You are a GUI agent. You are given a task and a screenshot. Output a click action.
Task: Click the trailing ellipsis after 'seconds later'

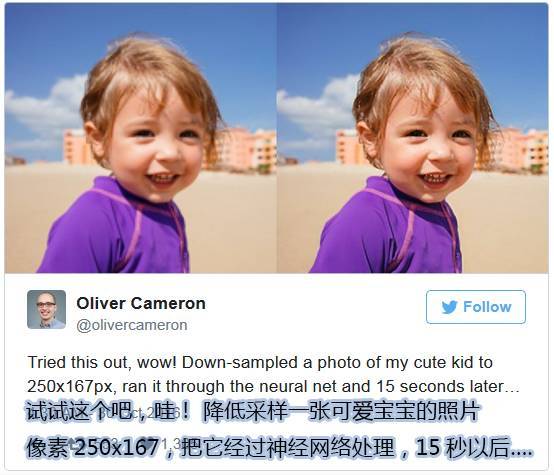512,391
